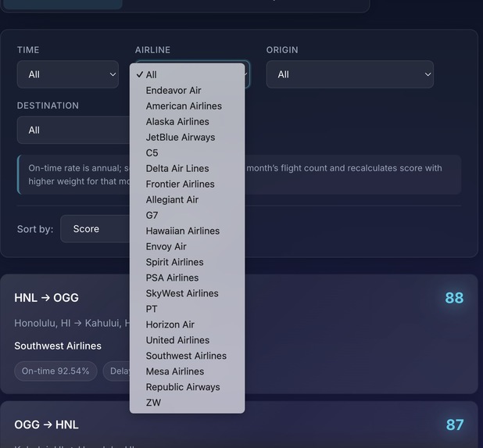483x448 pixels.
Task: Open the Sort by Score dropdown
Action: click(x=95, y=229)
